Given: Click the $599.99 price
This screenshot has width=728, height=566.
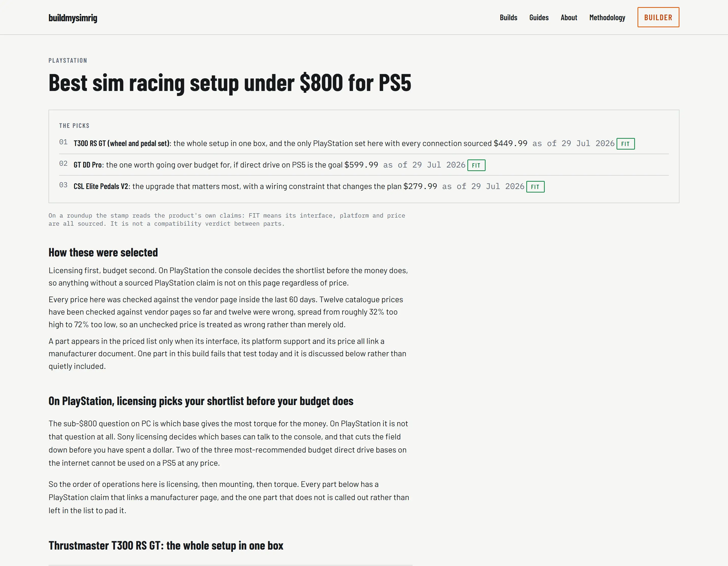Looking at the screenshot, I should (x=361, y=165).
